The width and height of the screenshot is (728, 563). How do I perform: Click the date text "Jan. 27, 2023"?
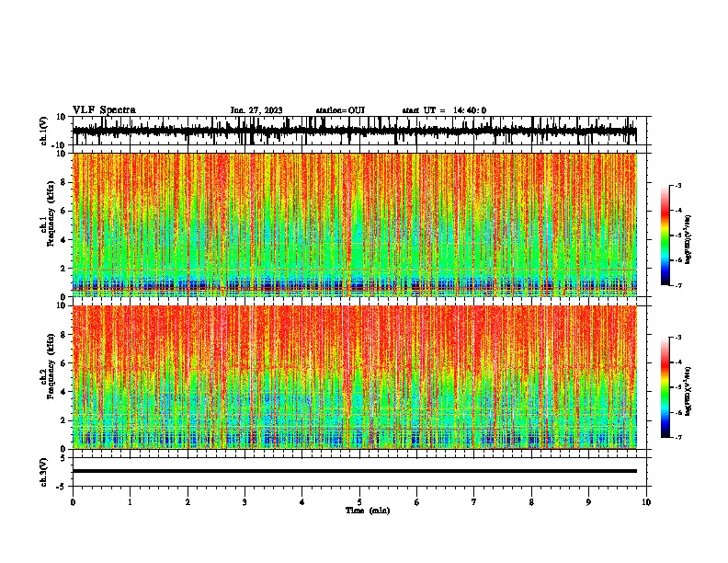point(256,110)
